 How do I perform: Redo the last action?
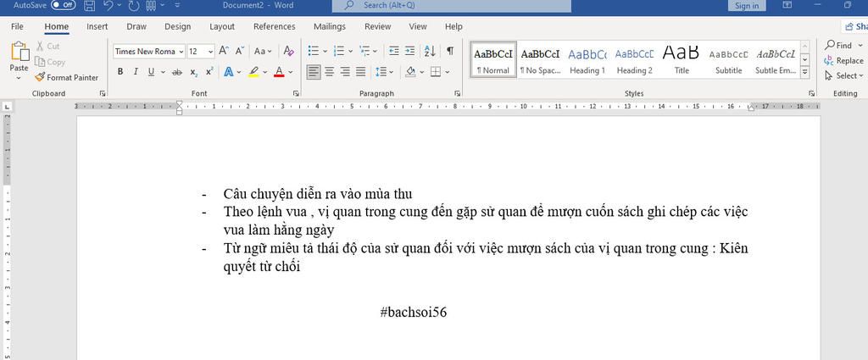(x=133, y=6)
